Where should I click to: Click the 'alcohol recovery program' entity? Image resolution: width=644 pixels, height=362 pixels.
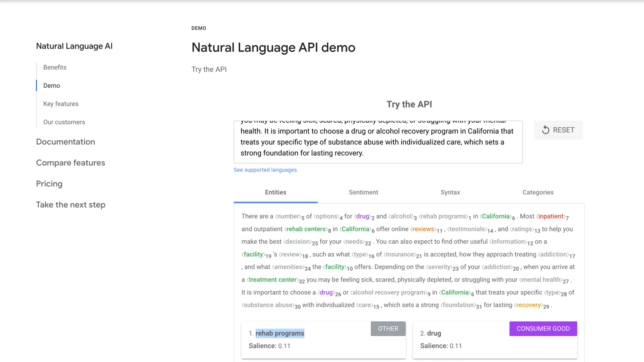389,292
